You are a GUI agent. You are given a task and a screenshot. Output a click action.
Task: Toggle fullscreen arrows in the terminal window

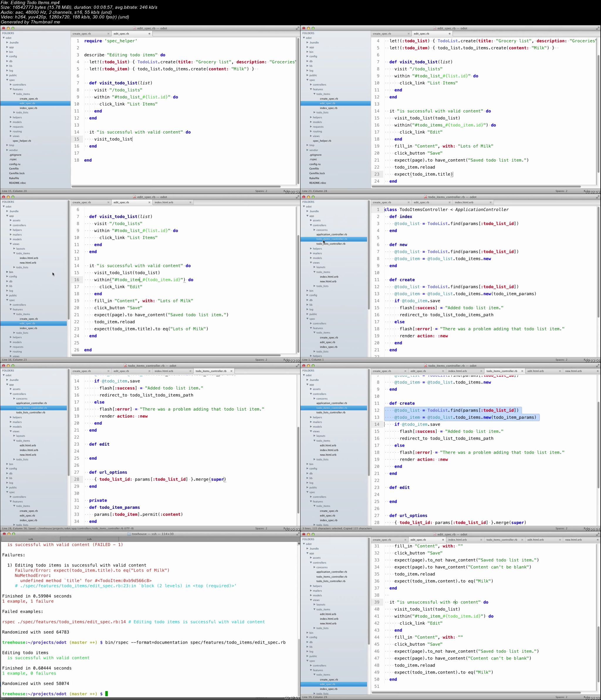tap(298, 534)
